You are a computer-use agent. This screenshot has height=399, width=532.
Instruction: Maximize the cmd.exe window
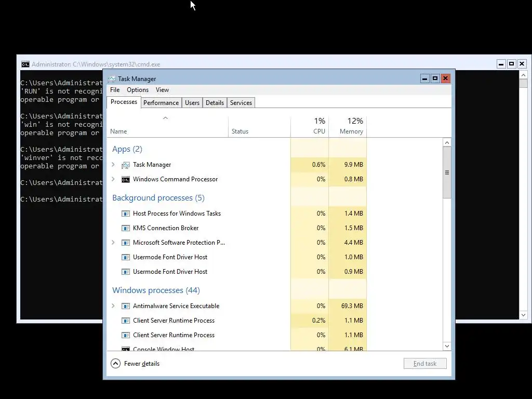pos(512,64)
